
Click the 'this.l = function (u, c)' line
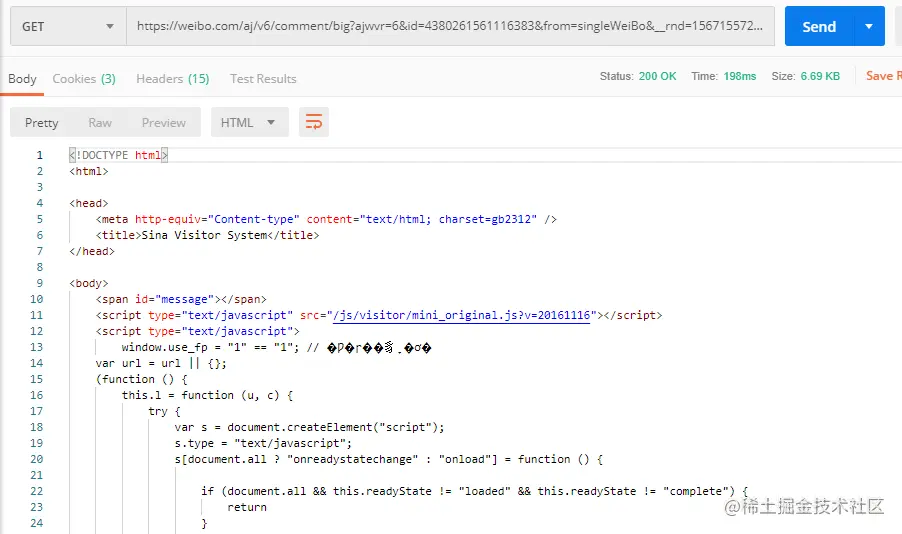coord(207,395)
